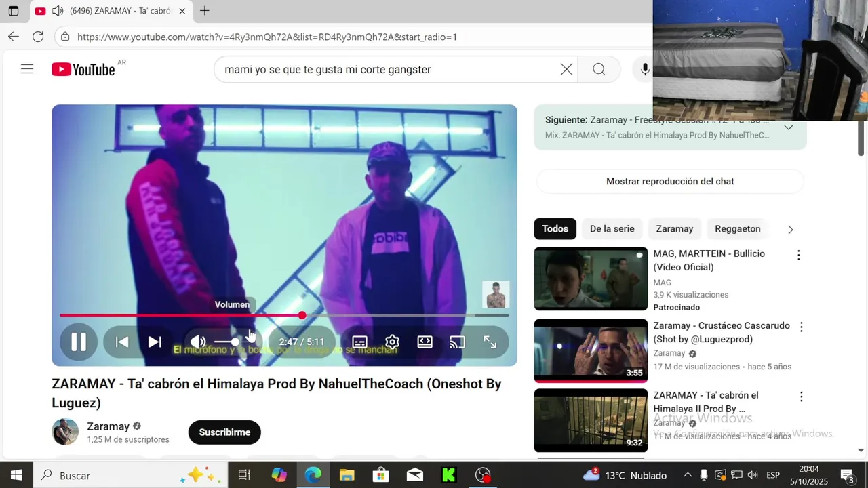
Task: Open the recording app icon on taskbar
Action: click(x=482, y=475)
